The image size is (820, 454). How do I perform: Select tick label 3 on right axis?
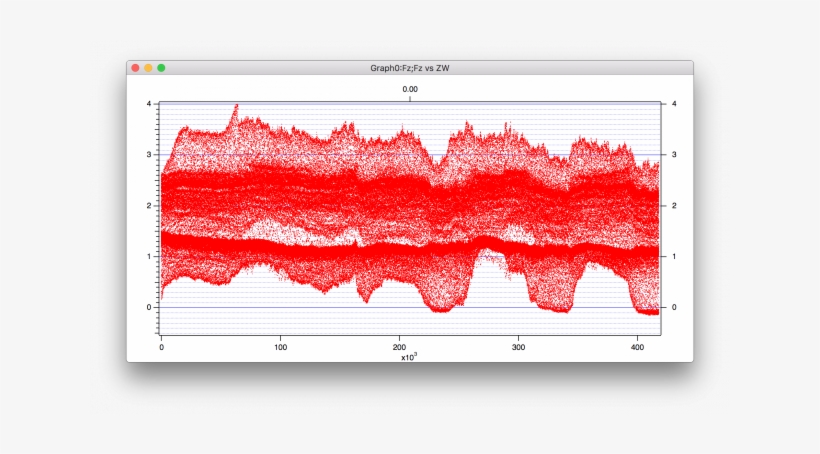[x=676, y=155]
